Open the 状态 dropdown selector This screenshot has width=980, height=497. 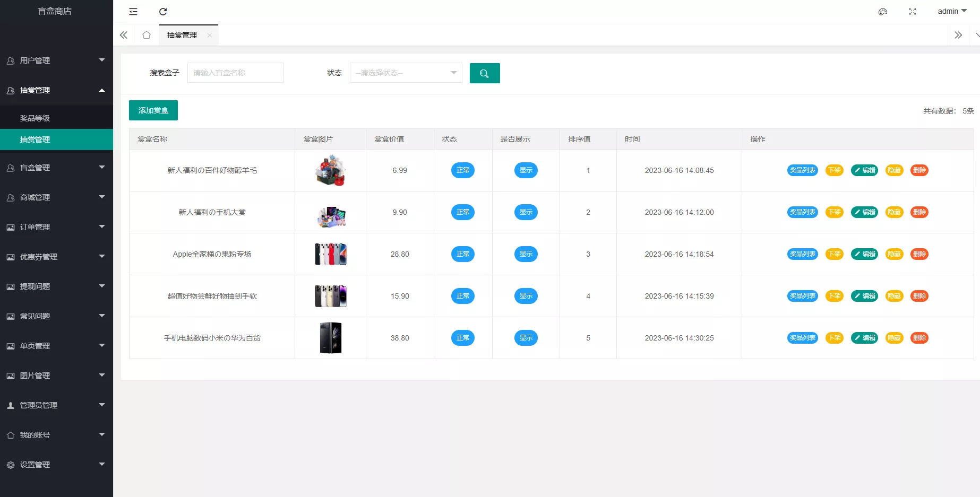(406, 73)
